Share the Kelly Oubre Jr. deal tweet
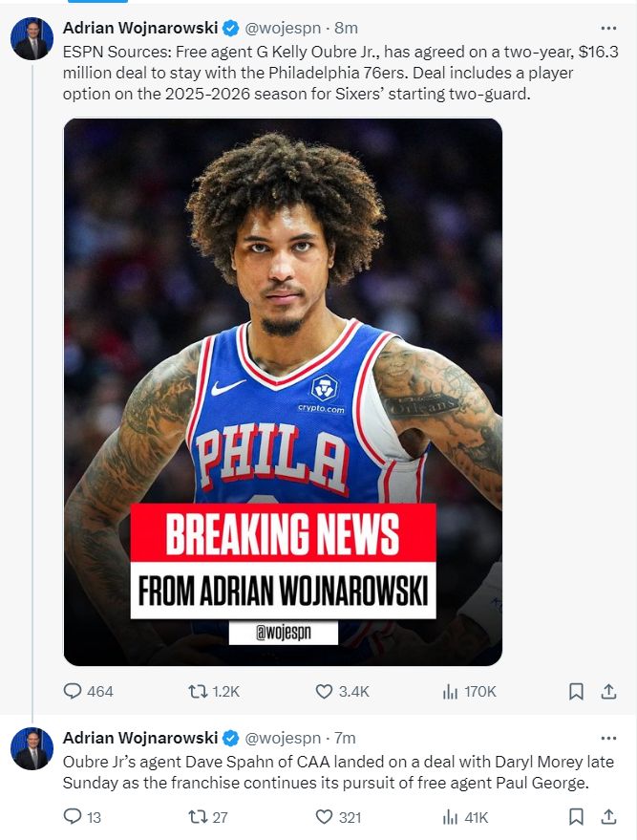Image resolution: width=637 pixels, height=840 pixels. coord(607,691)
